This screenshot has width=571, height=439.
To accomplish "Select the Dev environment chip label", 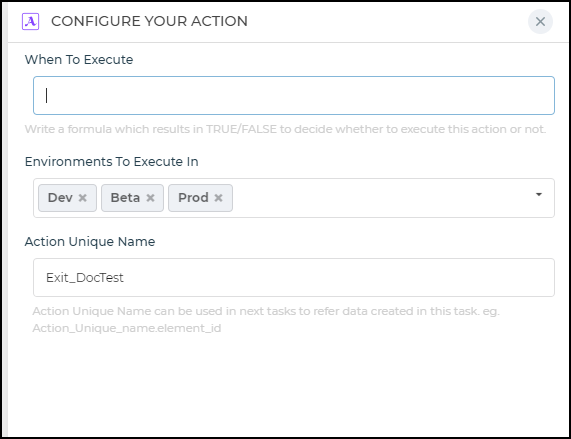I will 60,198.
